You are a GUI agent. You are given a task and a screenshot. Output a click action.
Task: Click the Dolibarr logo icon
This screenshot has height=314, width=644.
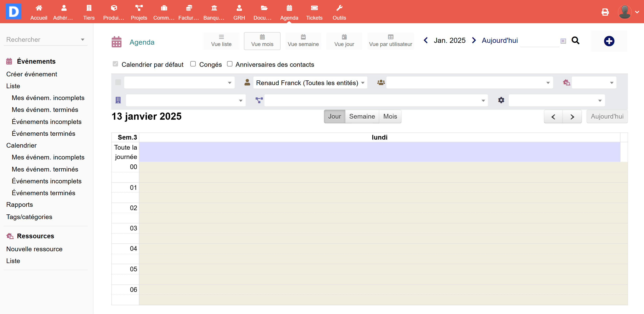13,11
